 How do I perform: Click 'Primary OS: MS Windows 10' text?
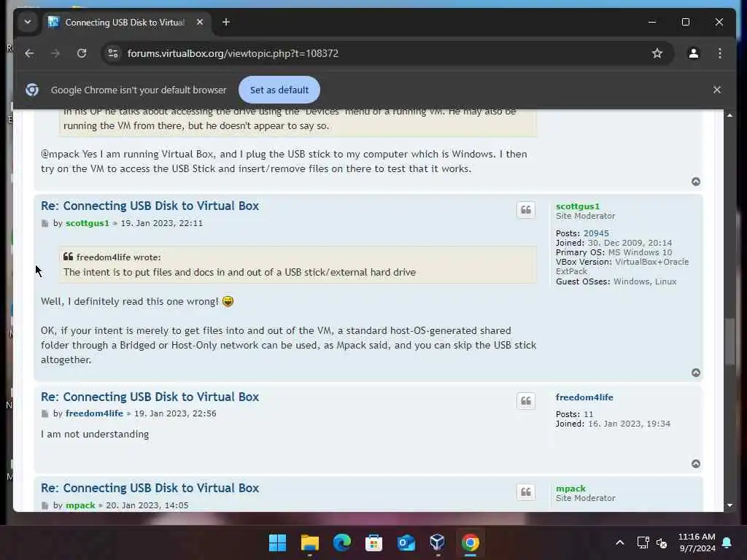tap(614, 252)
